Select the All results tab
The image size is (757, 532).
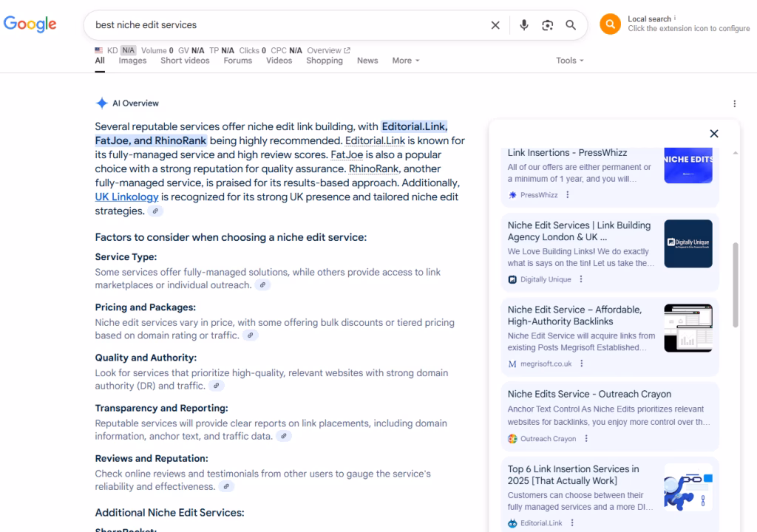click(100, 61)
